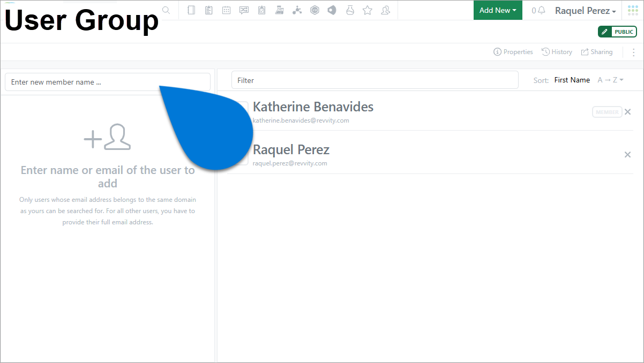644x363 pixels.
Task: Open the Properties panel
Action: click(x=513, y=52)
